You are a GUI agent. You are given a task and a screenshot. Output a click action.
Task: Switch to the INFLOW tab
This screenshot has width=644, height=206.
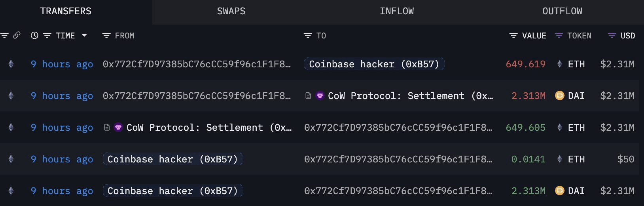397,11
